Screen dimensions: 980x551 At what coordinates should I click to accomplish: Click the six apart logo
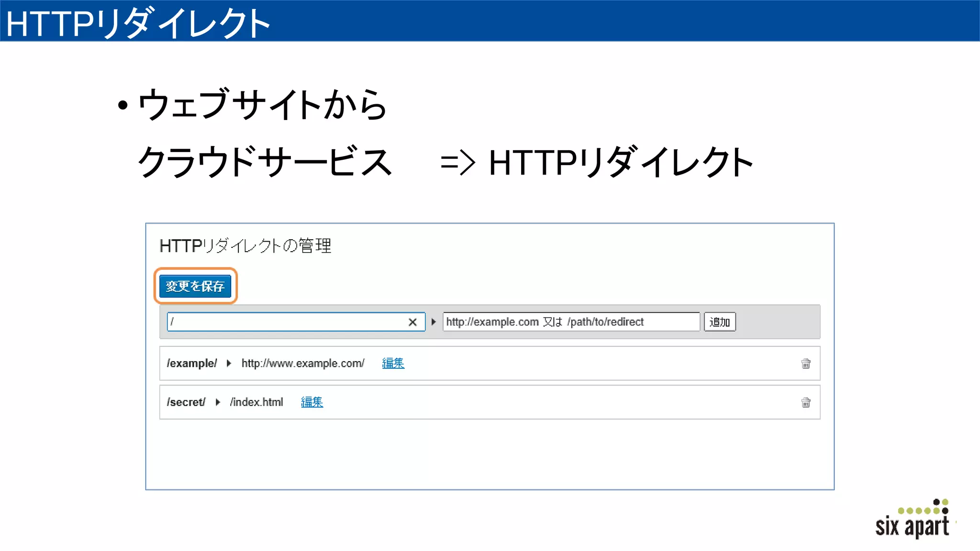pos(913,519)
